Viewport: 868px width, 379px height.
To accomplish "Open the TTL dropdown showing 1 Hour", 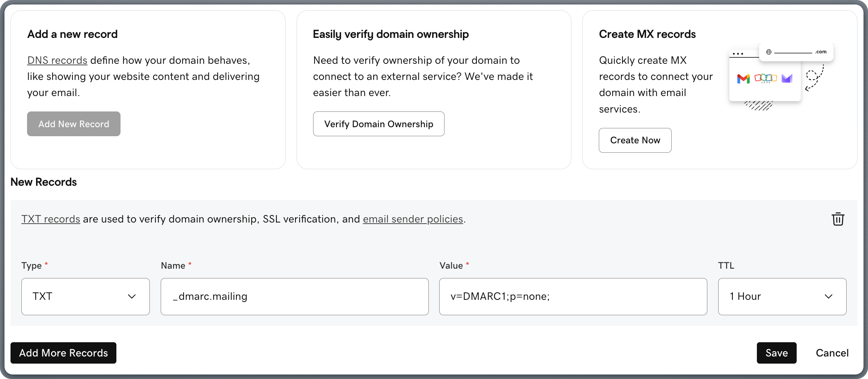I will click(781, 296).
